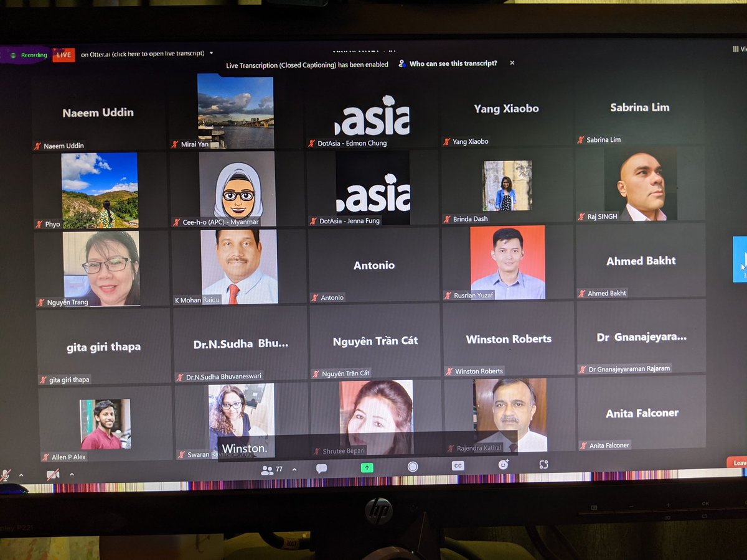The image size is (747, 560).
Task: Click the green Recording indicator
Action: [29, 55]
